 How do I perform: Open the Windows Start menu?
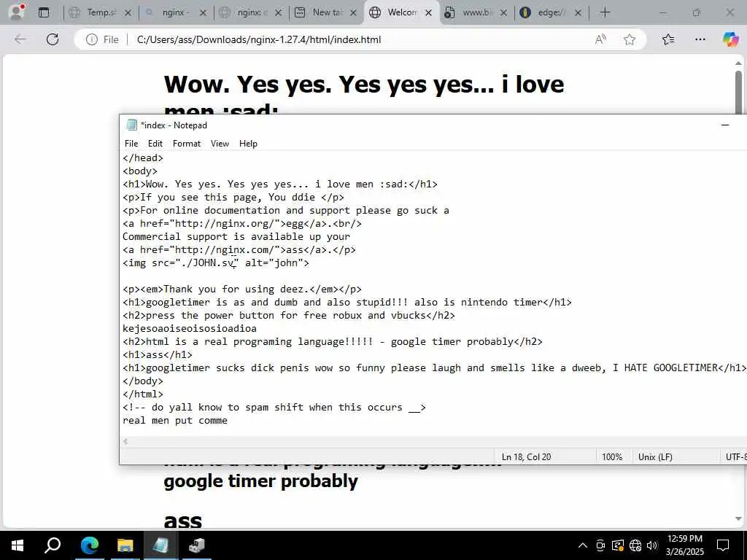pyautogui.click(x=18, y=545)
